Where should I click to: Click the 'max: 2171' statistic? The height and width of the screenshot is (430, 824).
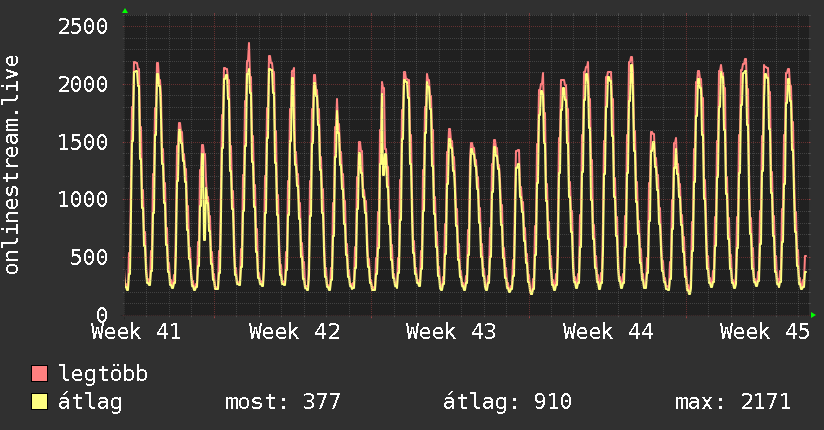[733, 402]
